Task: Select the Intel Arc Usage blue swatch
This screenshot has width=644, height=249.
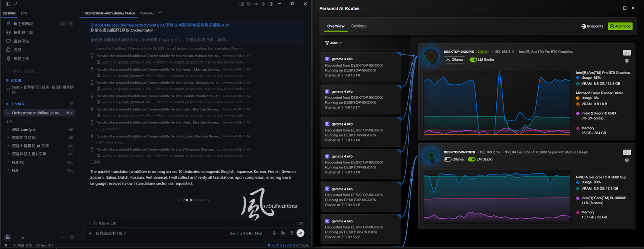Action: coord(578,78)
